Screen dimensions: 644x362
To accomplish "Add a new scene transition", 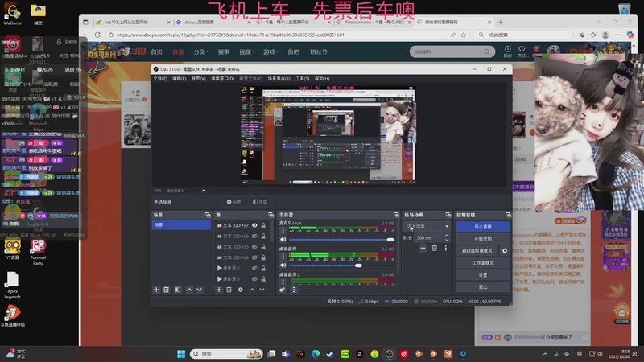I will [x=423, y=248].
